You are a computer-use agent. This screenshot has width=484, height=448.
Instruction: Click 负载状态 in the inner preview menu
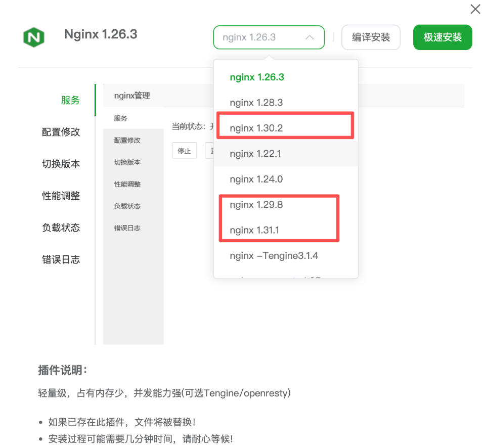point(127,206)
